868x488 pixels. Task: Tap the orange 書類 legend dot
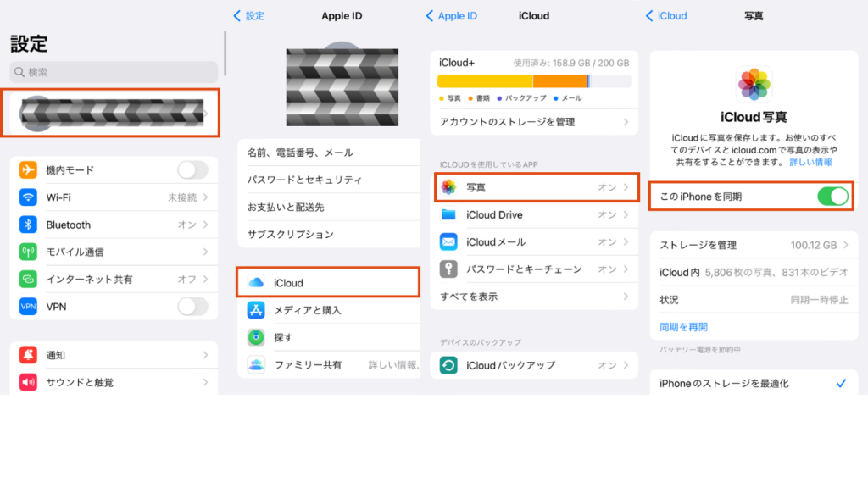pyautogui.click(x=470, y=98)
